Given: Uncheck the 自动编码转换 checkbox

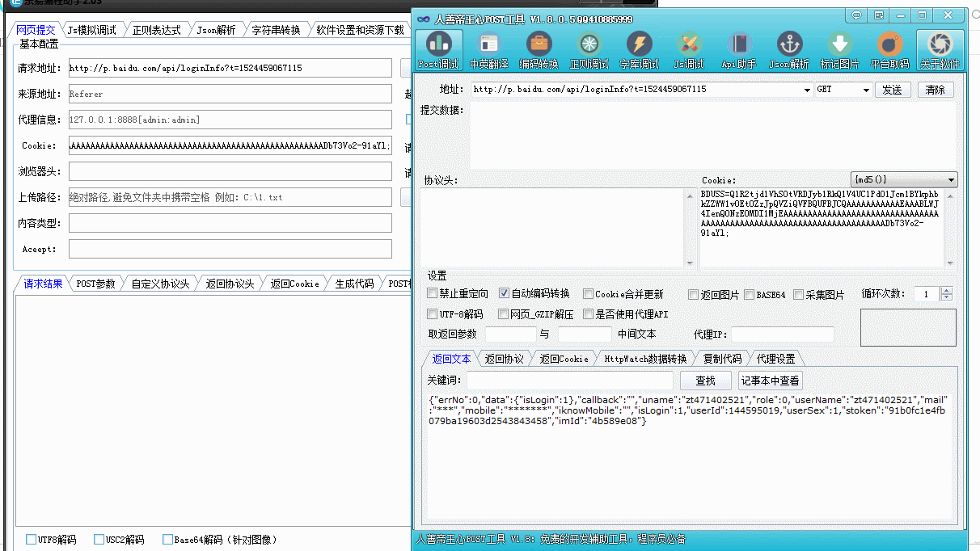Looking at the screenshot, I should (505, 294).
